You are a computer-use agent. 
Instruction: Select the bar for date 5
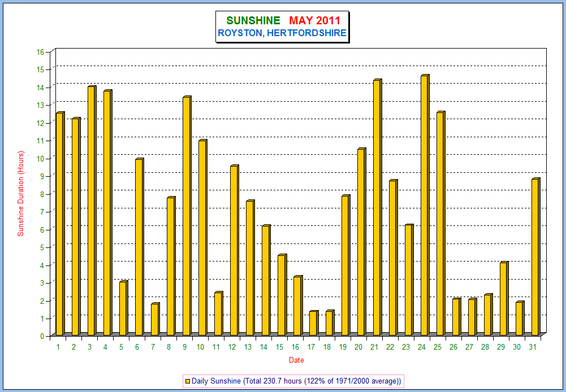[x=123, y=308]
